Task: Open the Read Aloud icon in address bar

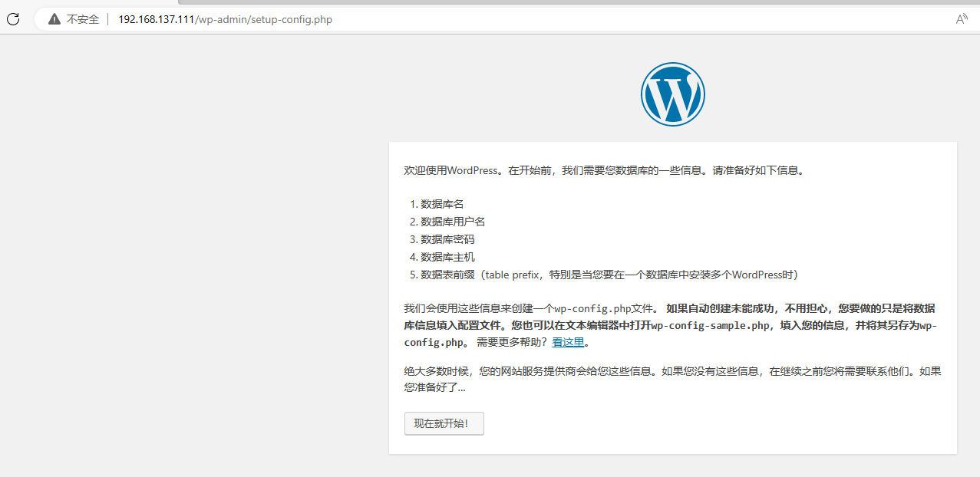Action: (x=962, y=19)
